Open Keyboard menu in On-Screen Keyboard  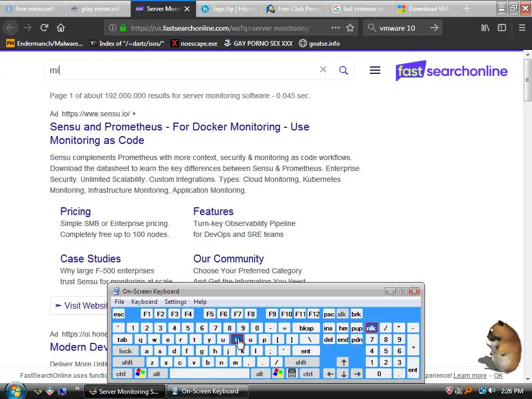(x=144, y=302)
